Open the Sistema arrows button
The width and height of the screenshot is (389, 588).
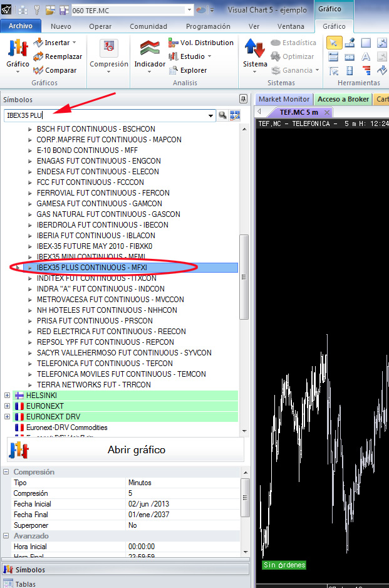tap(255, 55)
